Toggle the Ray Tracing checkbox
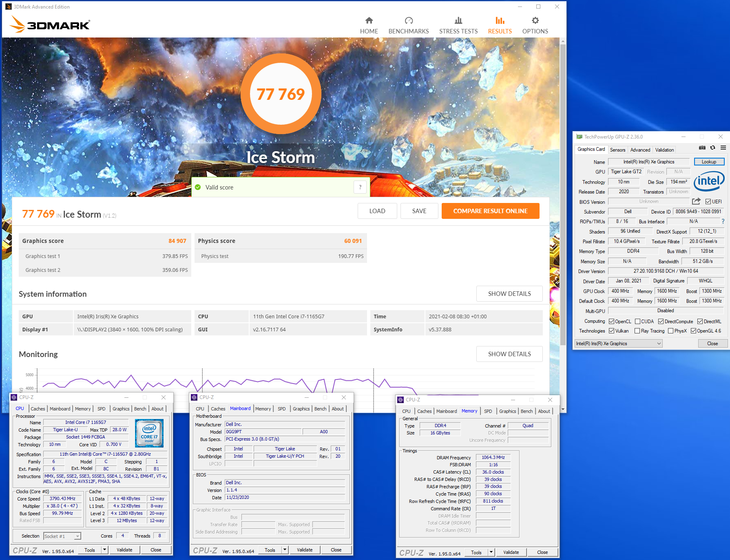Viewport: 730px width, 560px height. 637,331
